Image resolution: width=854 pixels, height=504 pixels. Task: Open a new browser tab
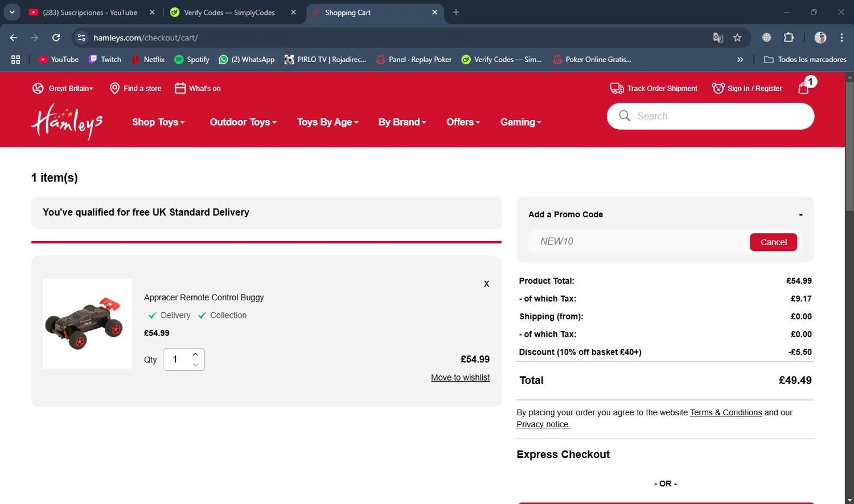pos(456,13)
